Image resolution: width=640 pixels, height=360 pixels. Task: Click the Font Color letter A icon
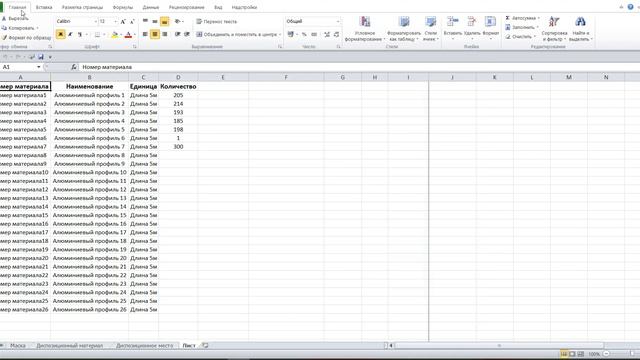(x=128, y=35)
